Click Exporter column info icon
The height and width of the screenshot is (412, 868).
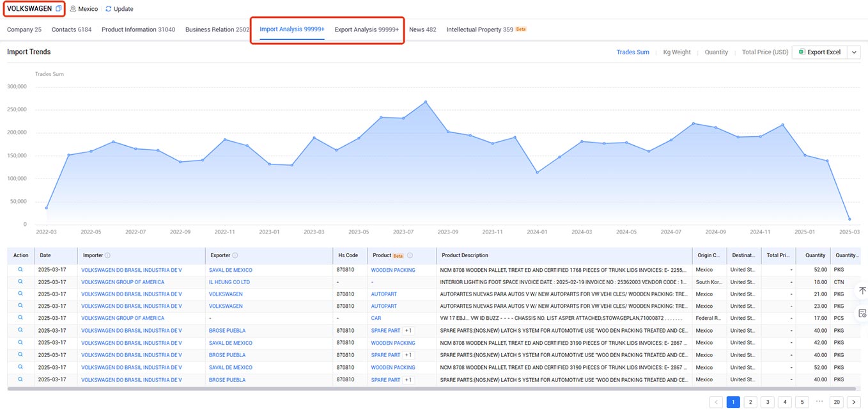click(x=235, y=255)
